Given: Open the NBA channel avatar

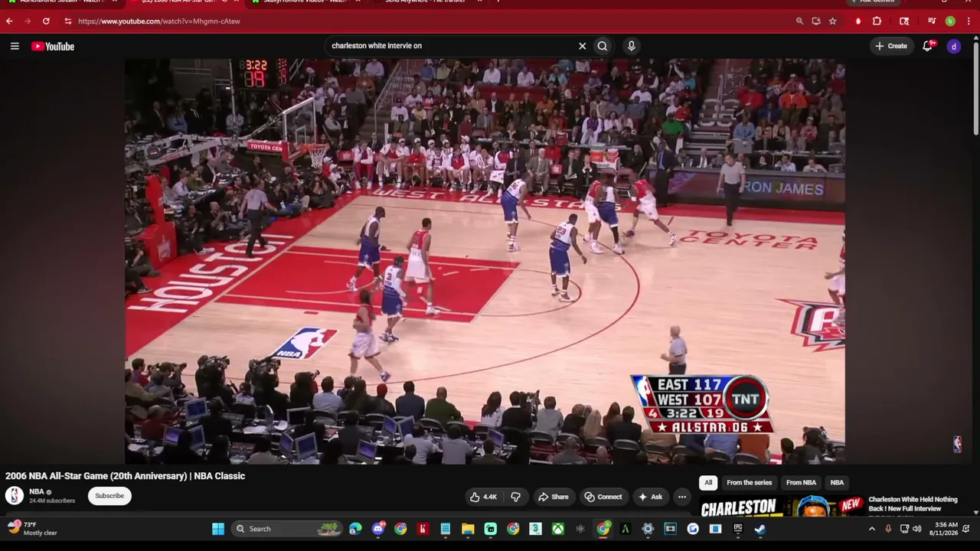Looking at the screenshot, I should click(15, 496).
